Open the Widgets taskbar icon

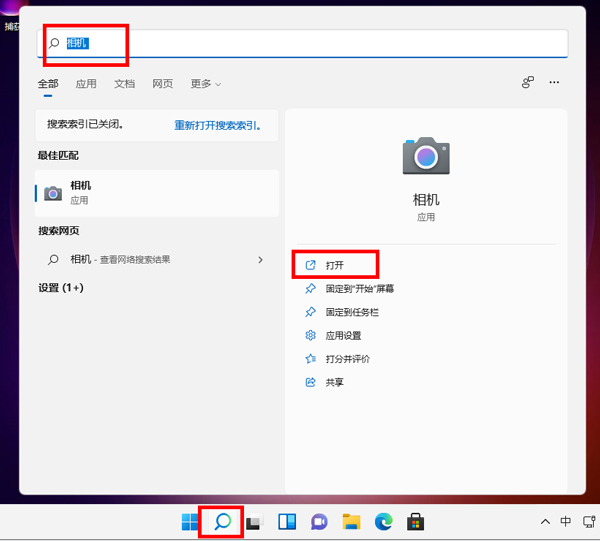pos(286,521)
